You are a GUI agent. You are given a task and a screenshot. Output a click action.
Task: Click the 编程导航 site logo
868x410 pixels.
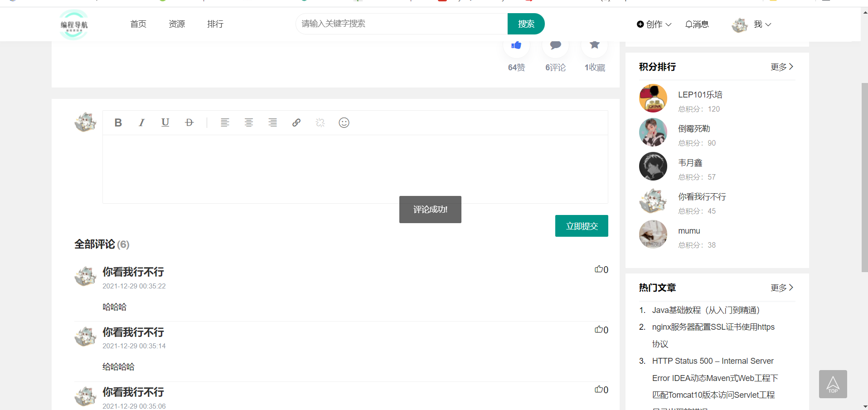point(74,24)
